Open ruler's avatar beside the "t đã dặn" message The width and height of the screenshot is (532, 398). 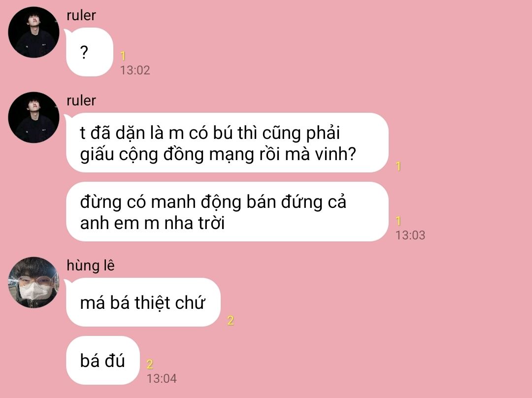pyautogui.click(x=33, y=117)
